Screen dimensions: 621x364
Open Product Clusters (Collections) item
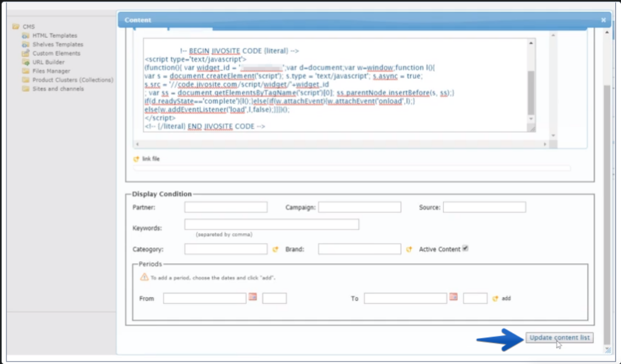pos(73,80)
